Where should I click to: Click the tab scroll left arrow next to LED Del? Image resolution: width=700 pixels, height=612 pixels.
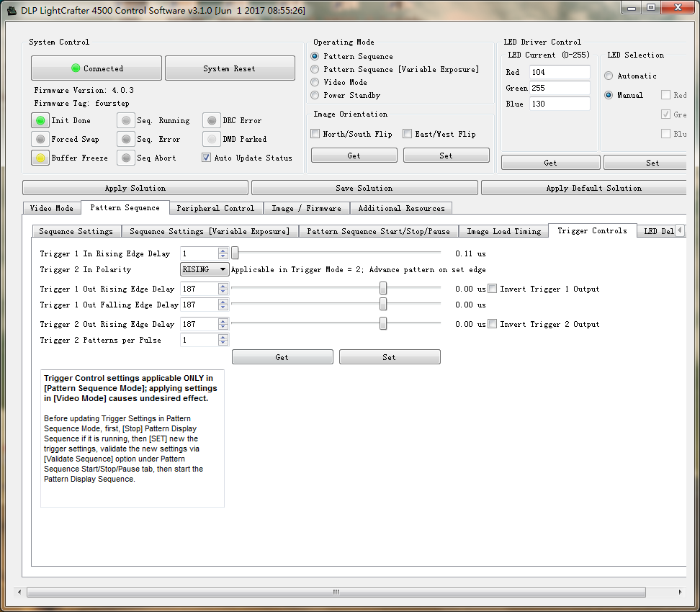680,230
